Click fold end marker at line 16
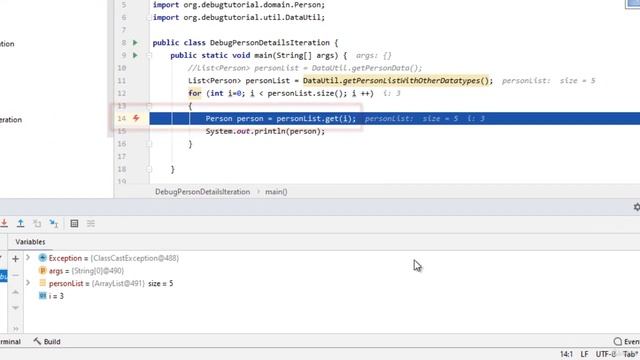 click(x=149, y=144)
